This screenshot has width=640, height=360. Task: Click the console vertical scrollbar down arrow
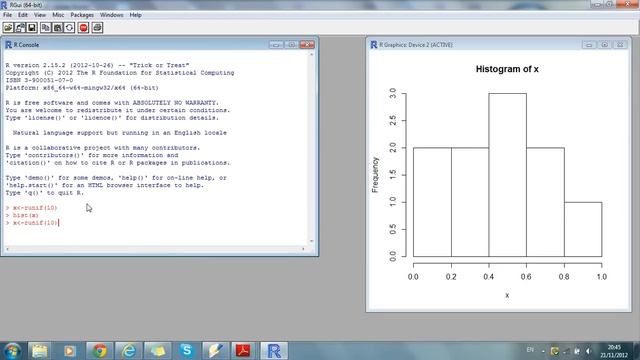312,241
